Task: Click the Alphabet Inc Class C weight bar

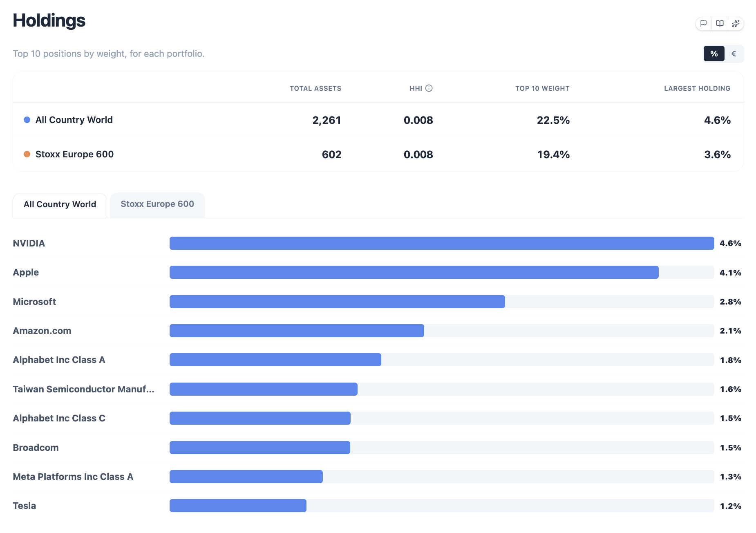Action: 260,418
